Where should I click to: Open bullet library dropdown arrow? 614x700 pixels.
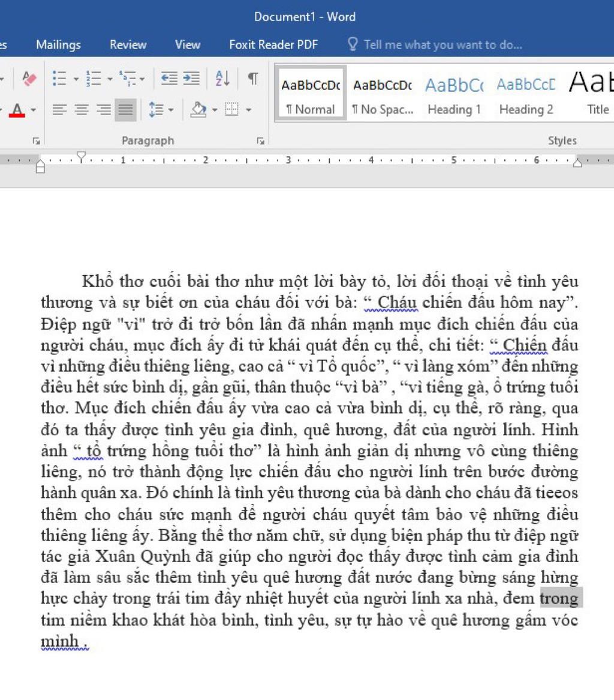click(x=76, y=79)
